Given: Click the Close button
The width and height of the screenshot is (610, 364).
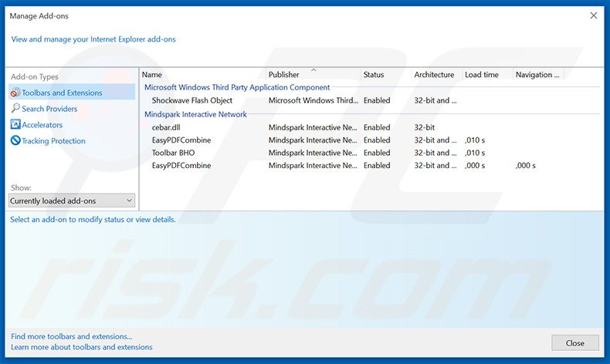Looking at the screenshot, I should click(575, 343).
